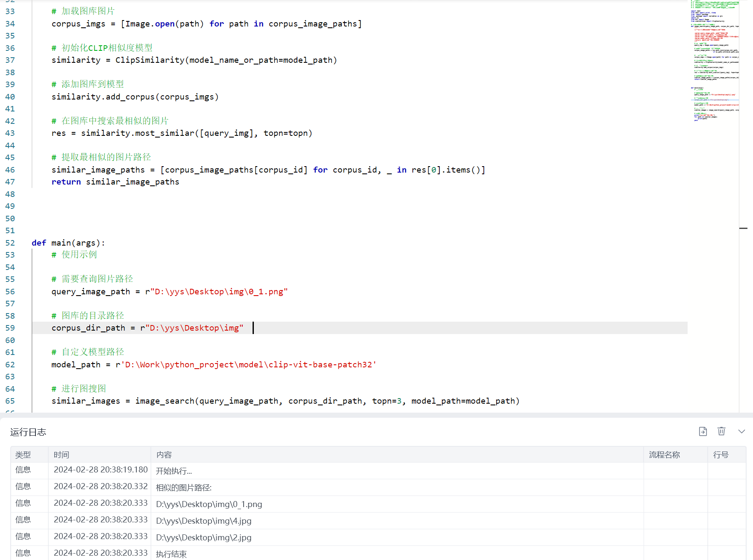
Task: Click the 内容 column header
Action: 164,454
